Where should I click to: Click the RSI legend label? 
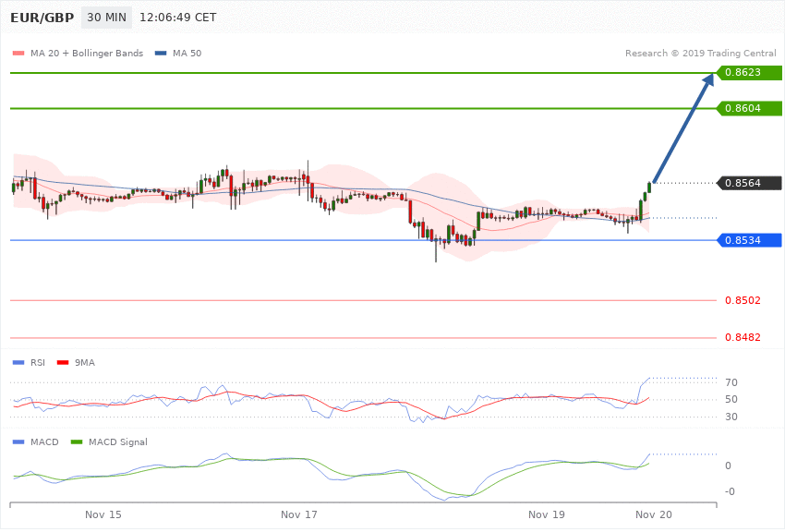pos(38,362)
